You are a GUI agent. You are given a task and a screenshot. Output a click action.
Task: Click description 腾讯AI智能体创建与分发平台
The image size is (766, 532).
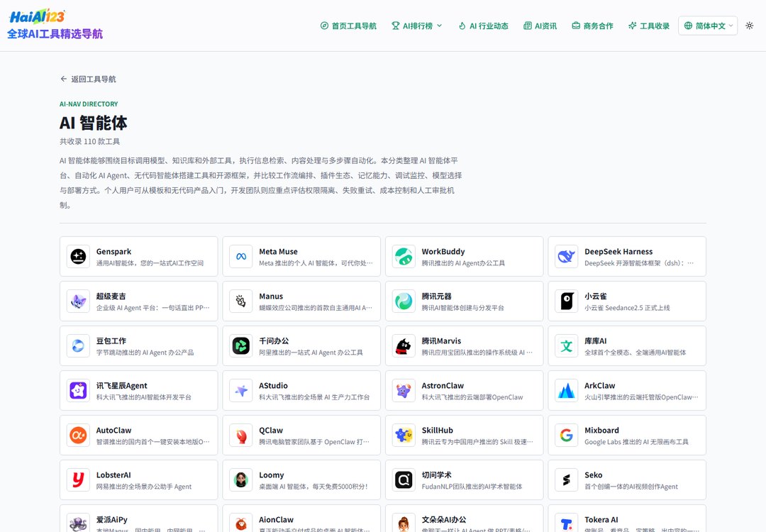pos(462,308)
